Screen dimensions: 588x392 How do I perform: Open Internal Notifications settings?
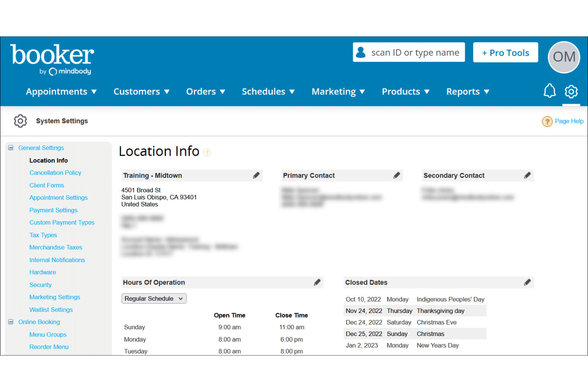[57, 260]
